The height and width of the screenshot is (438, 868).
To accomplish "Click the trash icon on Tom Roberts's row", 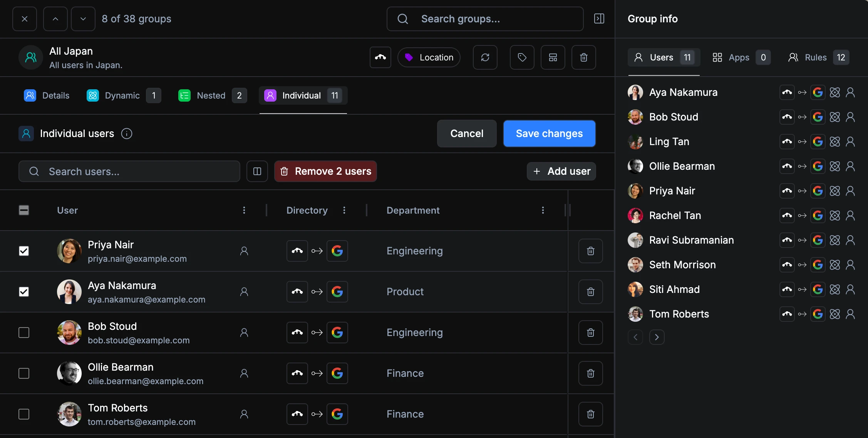I will [590, 414].
